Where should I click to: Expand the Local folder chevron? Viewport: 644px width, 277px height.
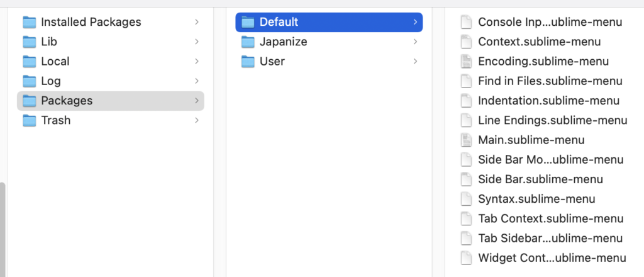click(197, 61)
